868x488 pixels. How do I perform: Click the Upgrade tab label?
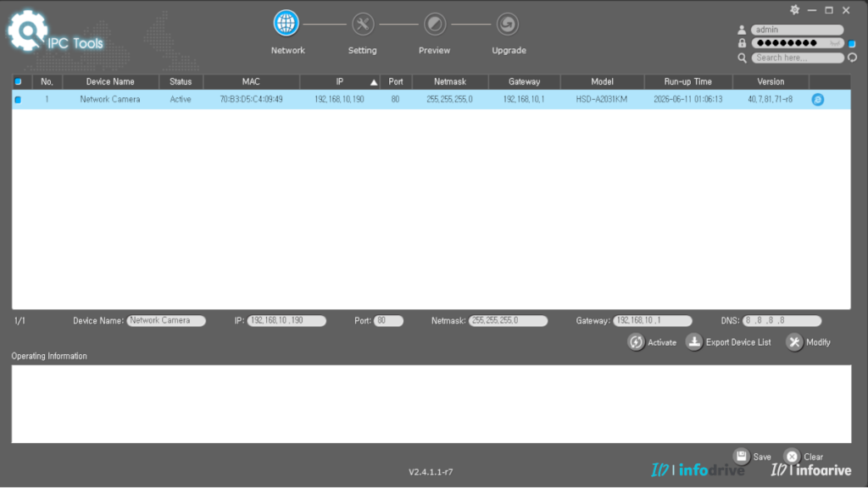click(x=509, y=50)
